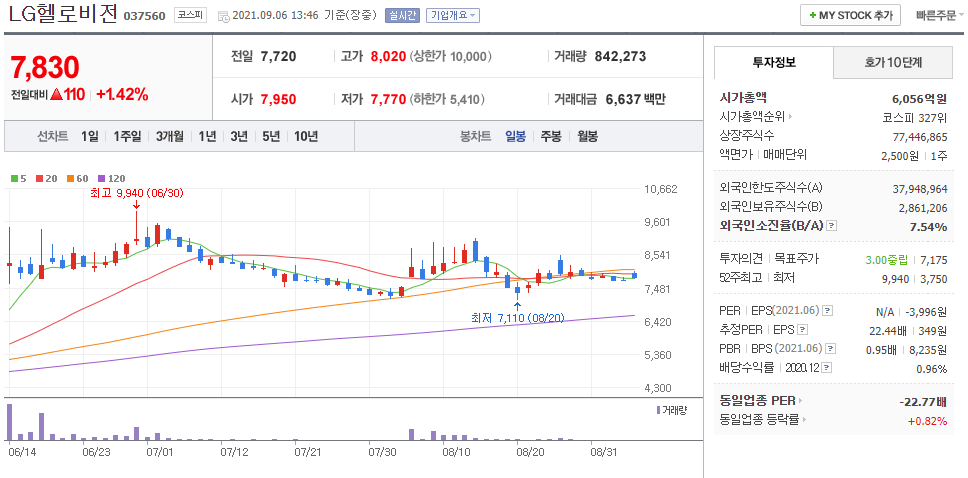Click the 외국인소진율 value 7.54%
The width and height of the screenshot is (968, 478).
click(928, 227)
